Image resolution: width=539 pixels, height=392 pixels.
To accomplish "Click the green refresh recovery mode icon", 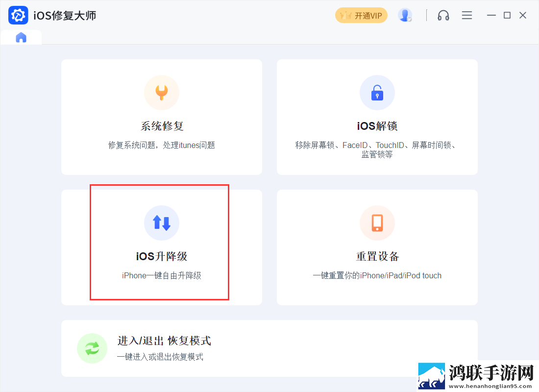I will 92,348.
